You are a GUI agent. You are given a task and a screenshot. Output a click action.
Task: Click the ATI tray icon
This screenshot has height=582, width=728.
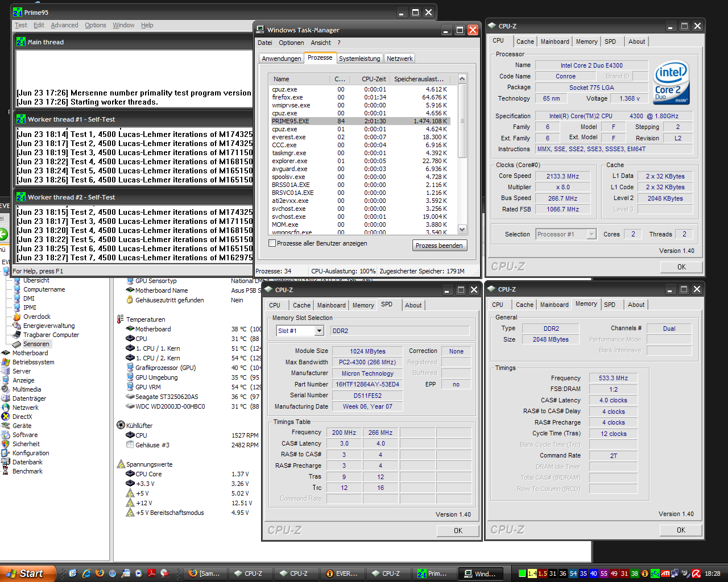(x=665, y=573)
